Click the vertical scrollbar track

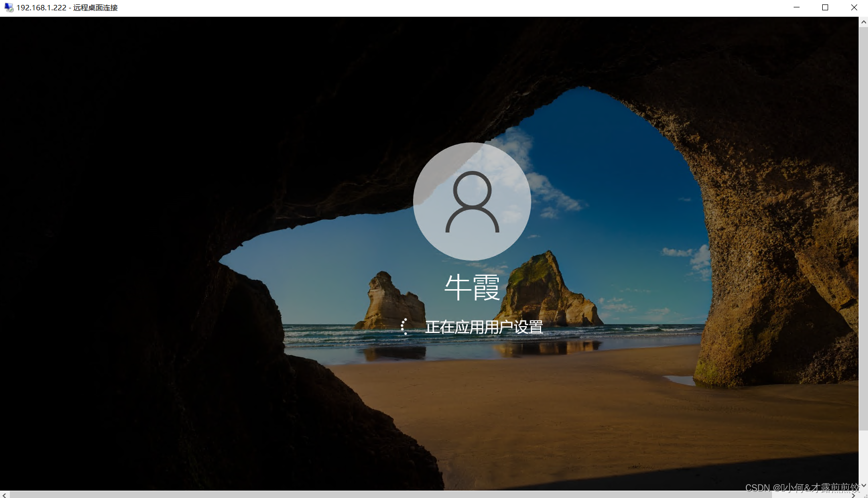(864, 253)
